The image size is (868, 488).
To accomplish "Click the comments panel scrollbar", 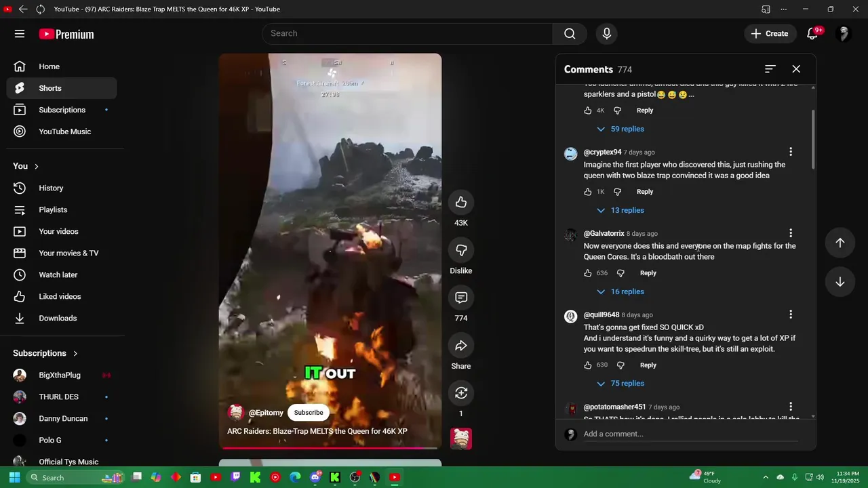I will [x=813, y=139].
